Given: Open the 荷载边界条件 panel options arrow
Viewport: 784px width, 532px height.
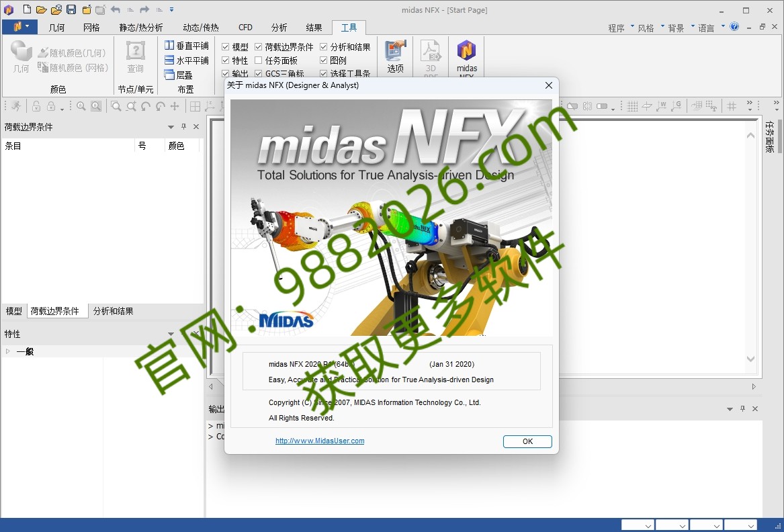Looking at the screenshot, I should [171, 127].
